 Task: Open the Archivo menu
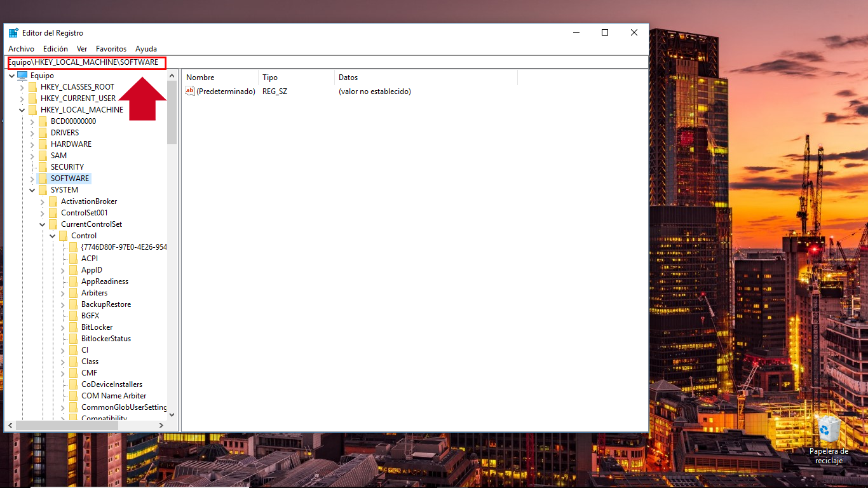click(21, 49)
